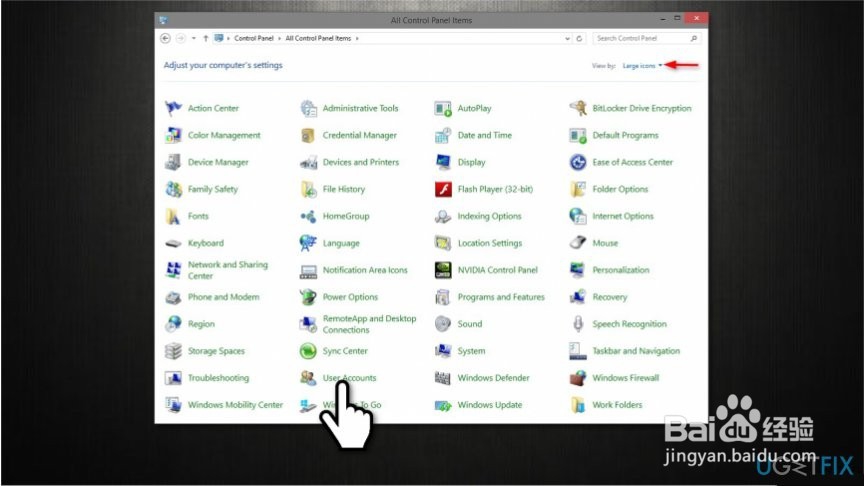Expand the chevron after Control Panel breadcrumb
865x486 pixels.
[279, 39]
